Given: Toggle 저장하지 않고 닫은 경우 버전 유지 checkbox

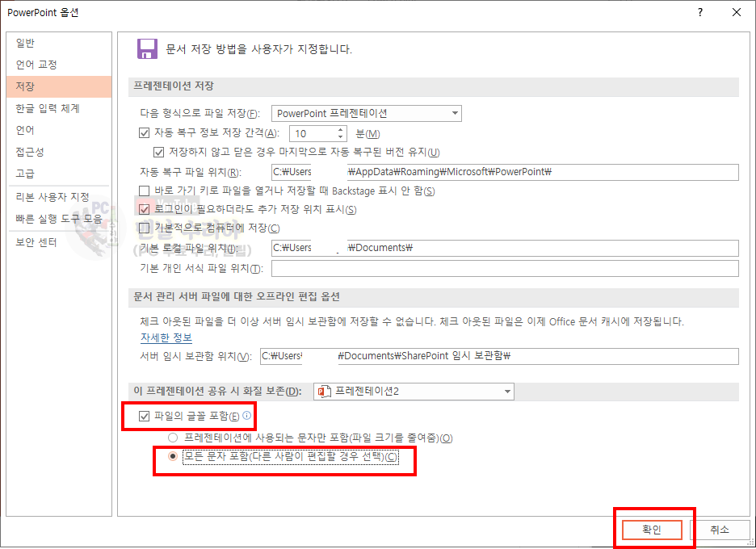Looking at the screenshot, I should pos(158,153).
